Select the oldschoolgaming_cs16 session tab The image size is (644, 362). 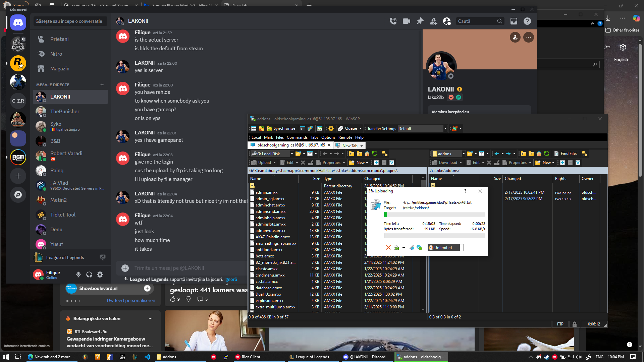[x=290, y=145]
